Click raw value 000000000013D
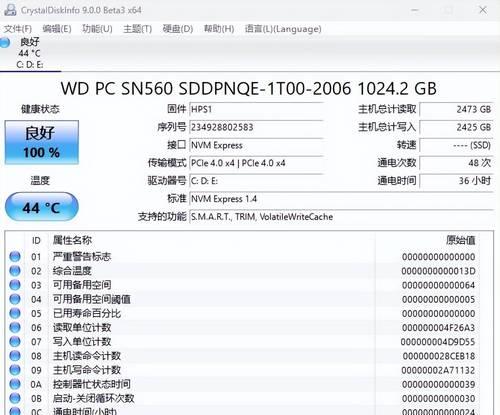 click(x=438, y=271)
